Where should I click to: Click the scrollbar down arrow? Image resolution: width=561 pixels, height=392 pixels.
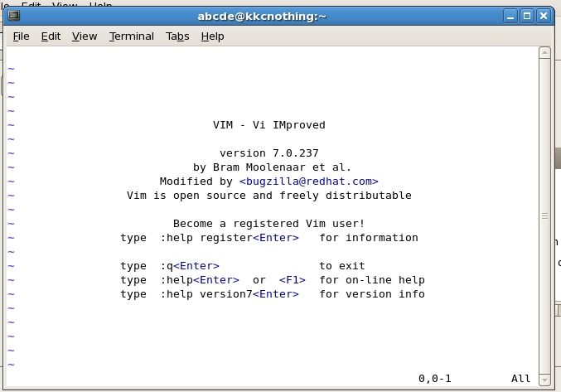[544, 380]
